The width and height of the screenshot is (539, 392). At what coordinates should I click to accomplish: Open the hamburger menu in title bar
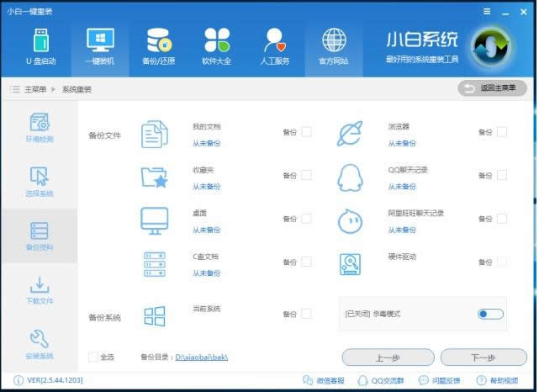point(487,11)
